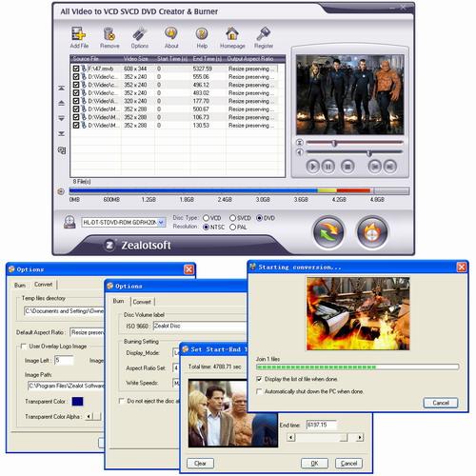Image resolution: width=476 pixels, height=476 pixels.
Task: Uncheck the file row with 177.70 end time
Action: click(x=76, y=101)
